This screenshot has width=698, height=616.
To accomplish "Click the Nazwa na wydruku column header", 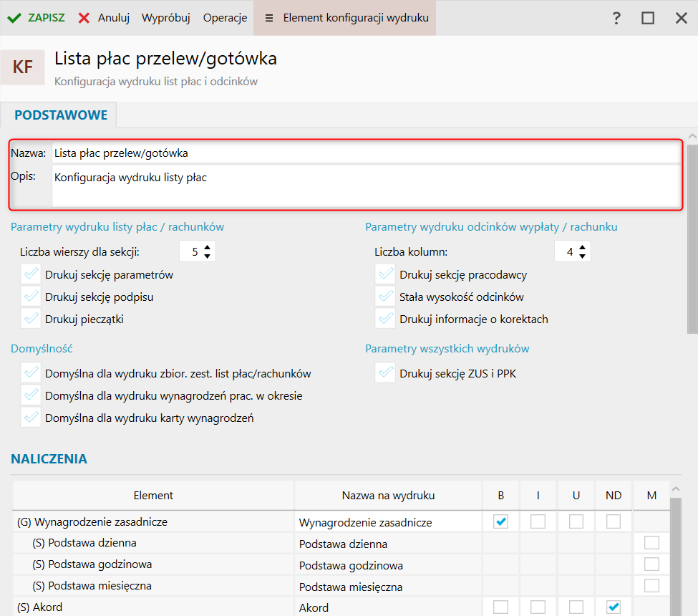I will pos(388,495).
